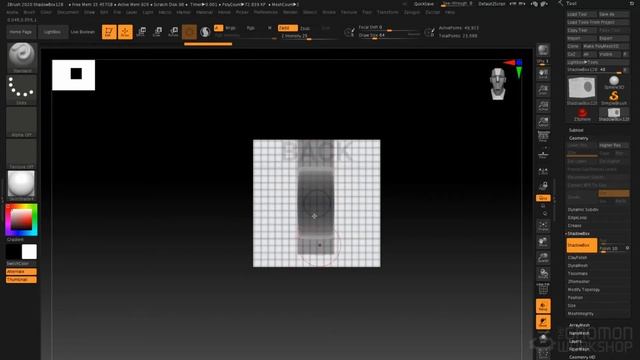The width and height of the screenshot is (640, 360).
Task: Toggle the Zsub button
Action: click(x=305, y=28)
